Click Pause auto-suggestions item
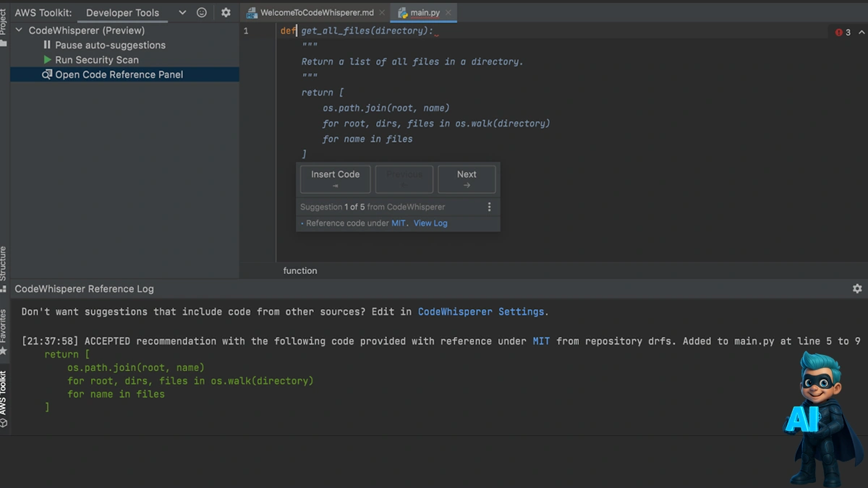The width and height of the screenshot is (868, 488). pyautogui.click(x=110, y=45)
